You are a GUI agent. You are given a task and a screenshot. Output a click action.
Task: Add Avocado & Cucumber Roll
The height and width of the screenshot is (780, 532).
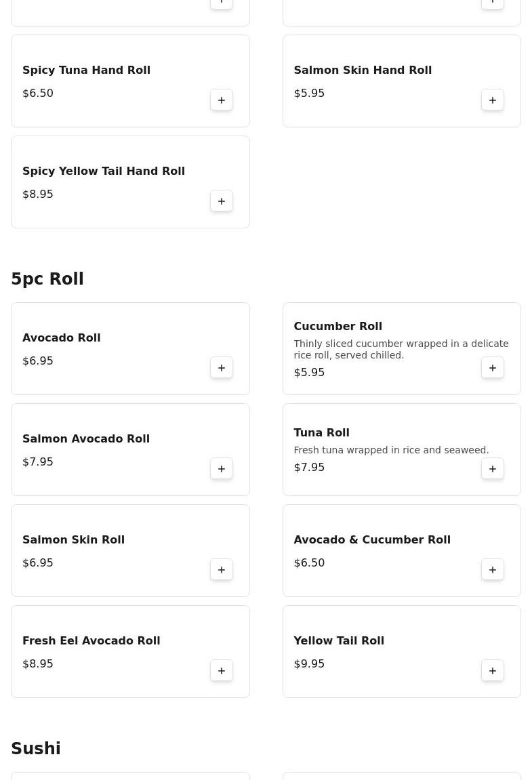493,570
